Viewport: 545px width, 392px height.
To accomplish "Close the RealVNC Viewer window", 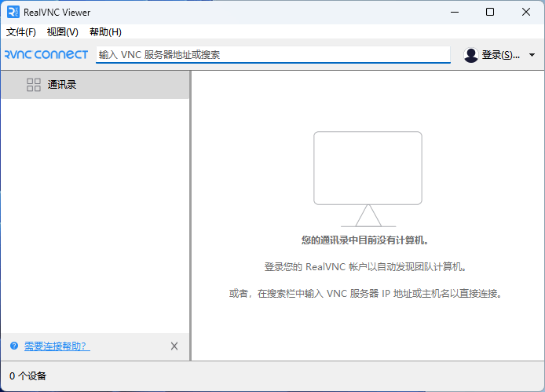I will pos(526,12).
